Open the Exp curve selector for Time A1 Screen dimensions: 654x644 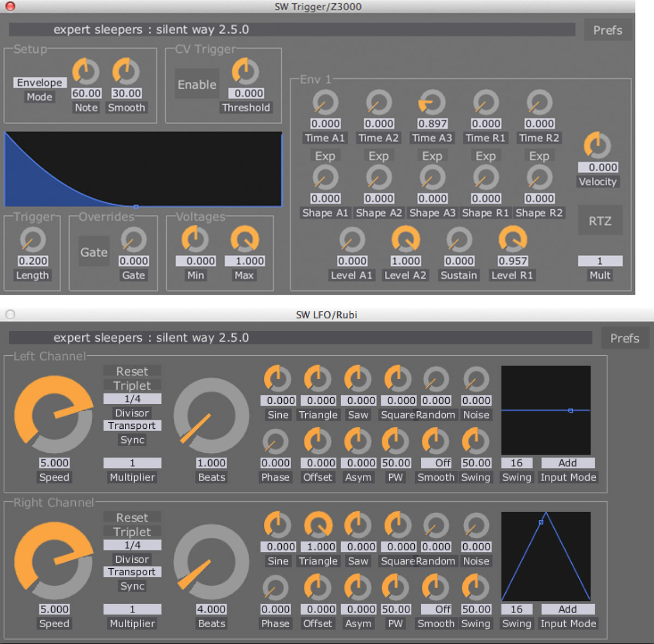pos(325,156)
